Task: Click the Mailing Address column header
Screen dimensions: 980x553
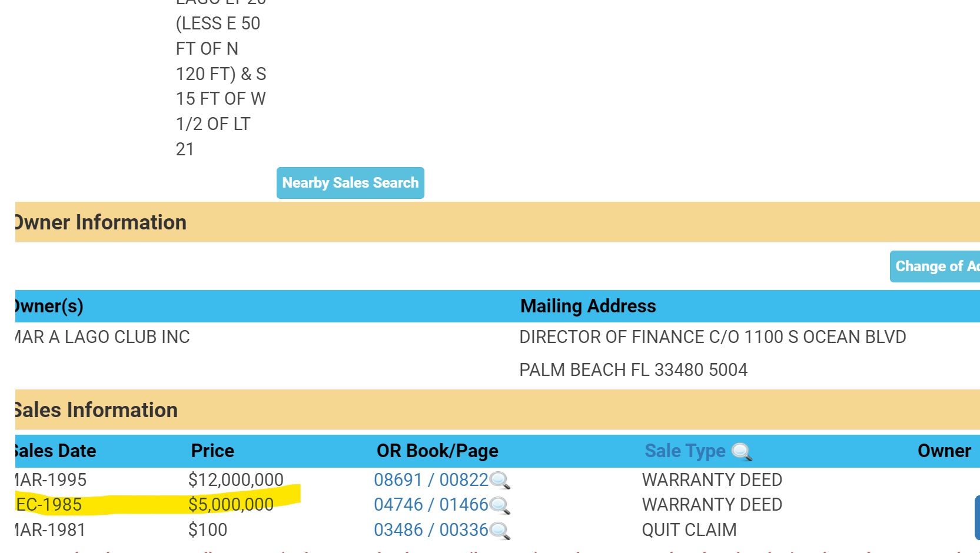Action: coord(588,307)
